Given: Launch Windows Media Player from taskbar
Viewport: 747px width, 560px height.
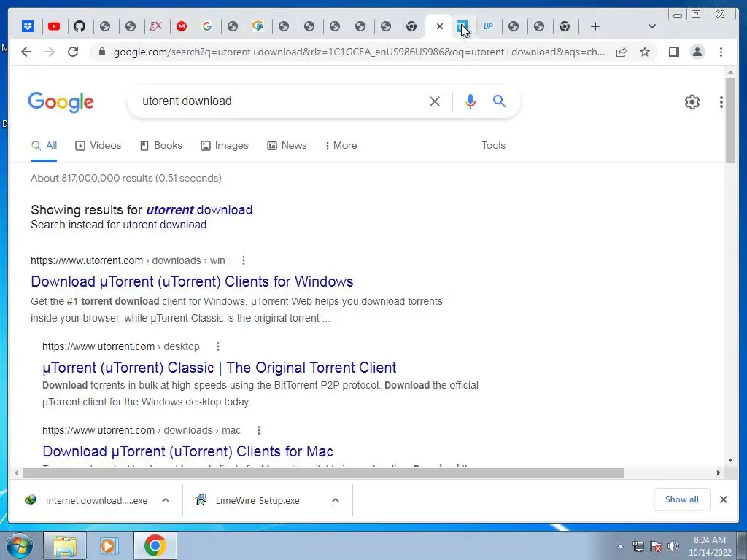Looking at the screenshot, I should click(109, 545).
